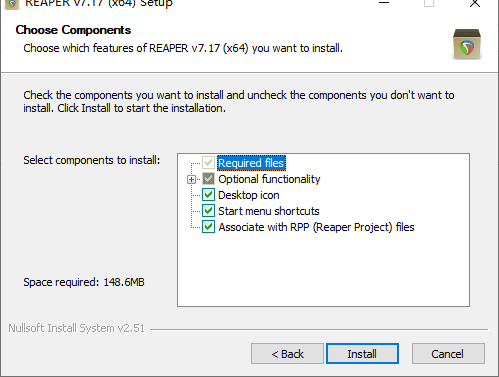This screenshot has height=377, width=499.
Task: Click the Install button
Action: [x=362, y=354]
